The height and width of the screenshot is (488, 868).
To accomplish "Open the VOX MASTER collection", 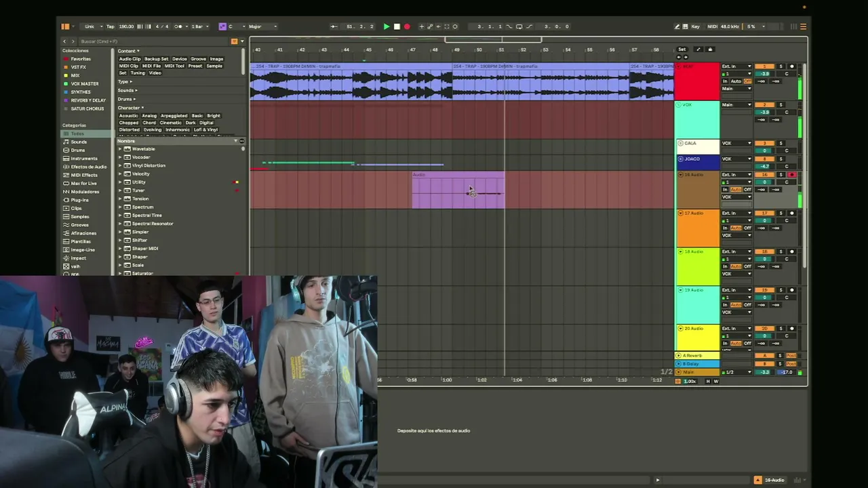I will [x=85, y=83].
